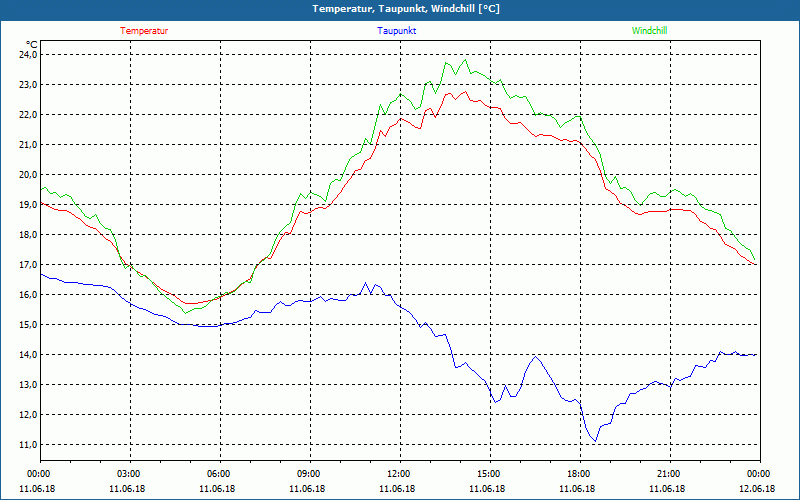Click the 22,0 y-axis value
Viewport: 800px width, 500px height.
coord(29,115)
